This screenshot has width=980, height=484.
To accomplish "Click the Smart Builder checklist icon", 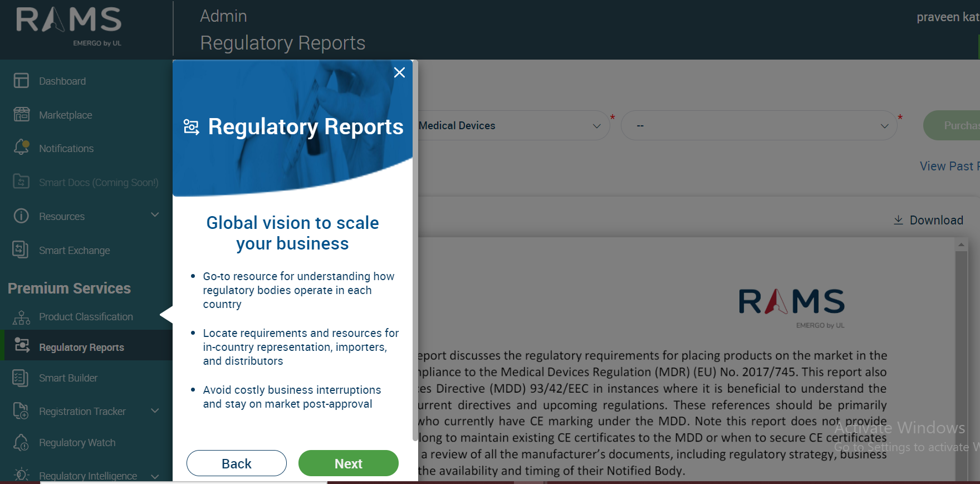I will pos(21,378).
